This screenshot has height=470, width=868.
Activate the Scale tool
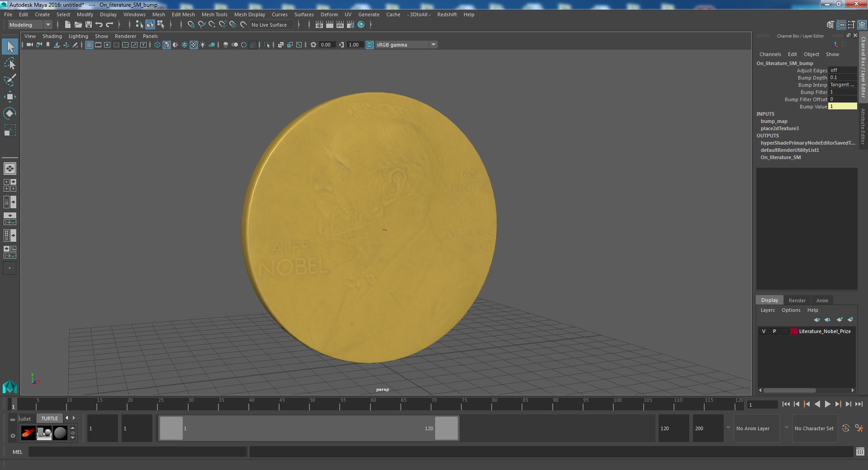tap(10, 130)
